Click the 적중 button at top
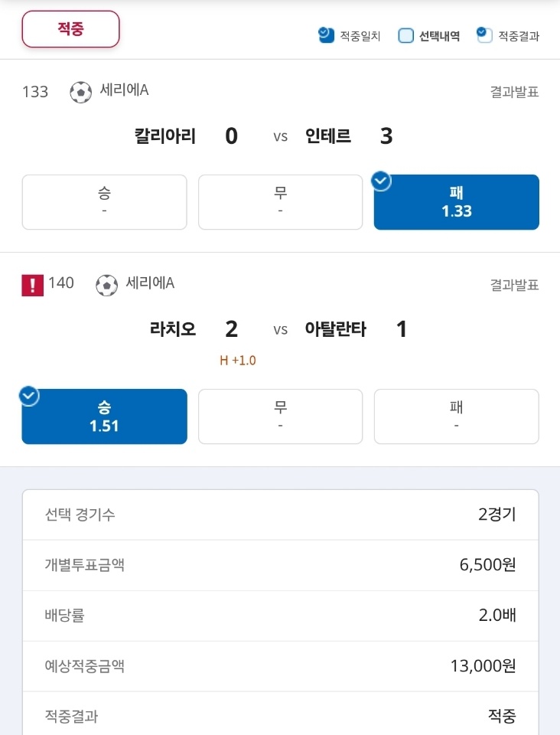The height and width of the screenshot is (735, 560). (x=70, y=29)
